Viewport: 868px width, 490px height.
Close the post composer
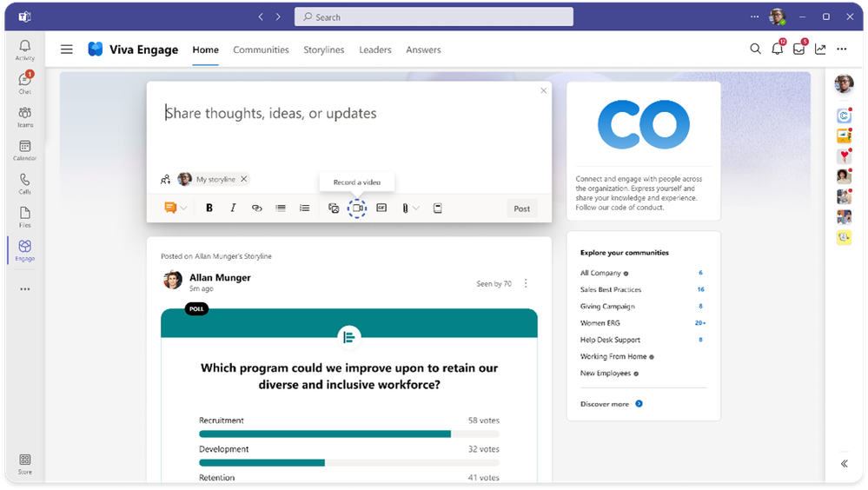(x=543, y=91)
